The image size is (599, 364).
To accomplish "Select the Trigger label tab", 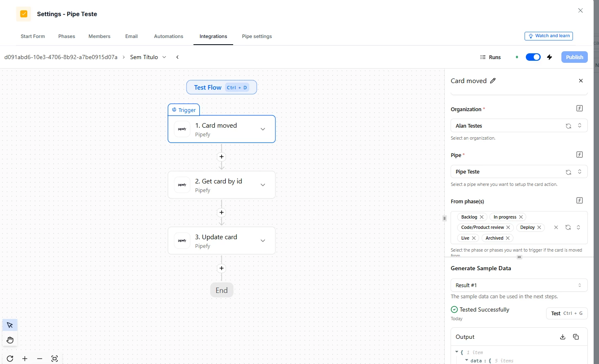I will [184, 110].
